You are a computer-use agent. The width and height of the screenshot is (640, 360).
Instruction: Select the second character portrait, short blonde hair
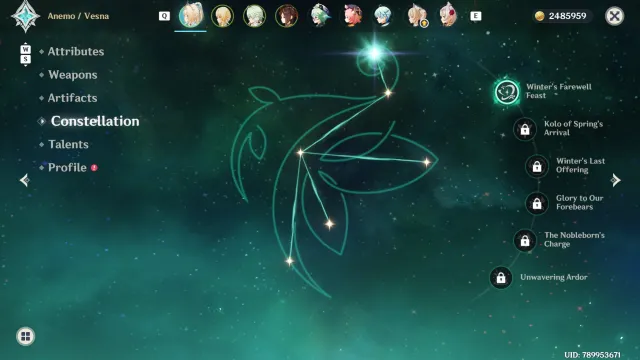click(x=222, y=16)
